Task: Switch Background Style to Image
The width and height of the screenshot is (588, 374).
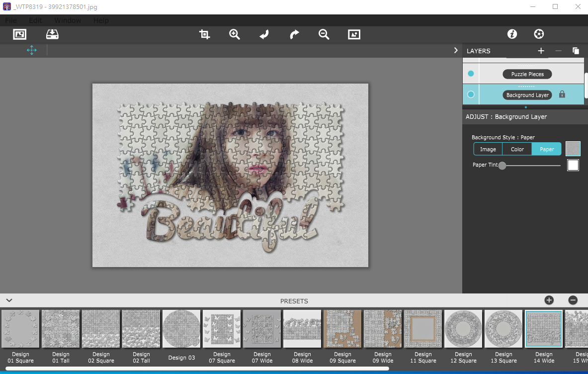Action: coord(488,149)
